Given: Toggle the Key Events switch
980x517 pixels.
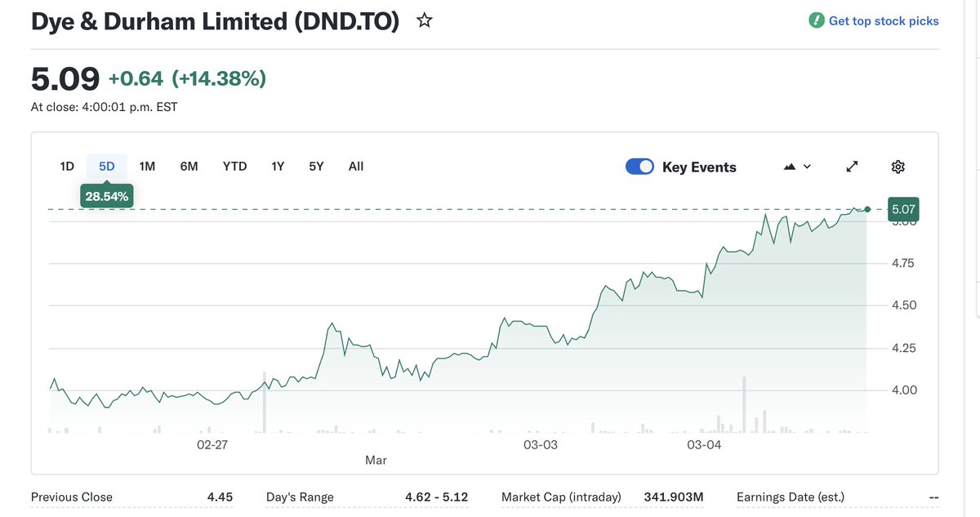Looking at the screenshot, I should pos(640,167).
